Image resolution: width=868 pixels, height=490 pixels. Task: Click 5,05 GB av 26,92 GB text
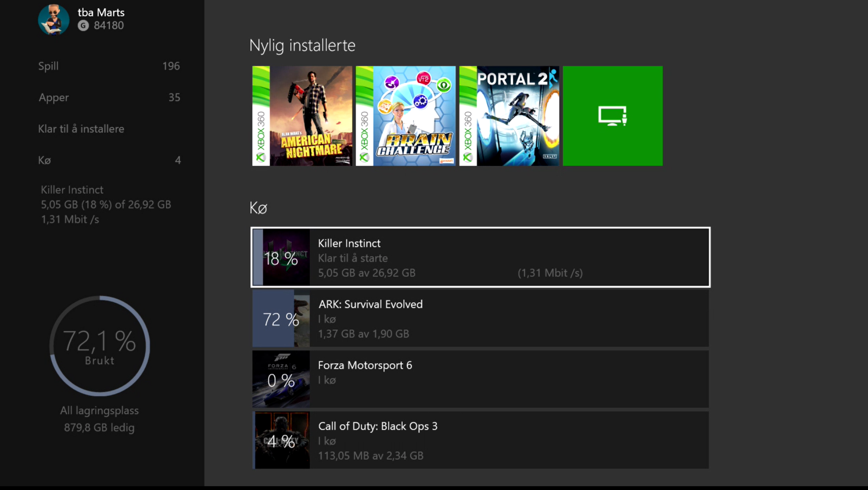(x=367, y=273)
